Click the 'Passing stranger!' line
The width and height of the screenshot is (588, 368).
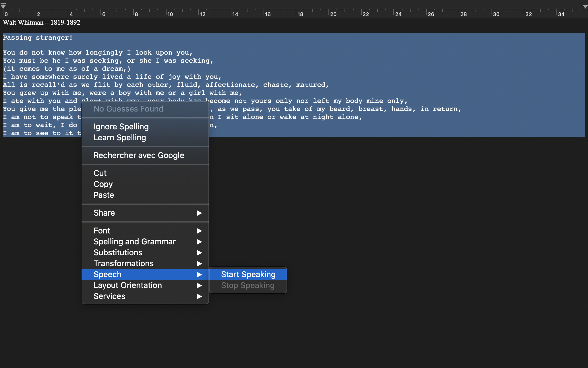point(38,38)
